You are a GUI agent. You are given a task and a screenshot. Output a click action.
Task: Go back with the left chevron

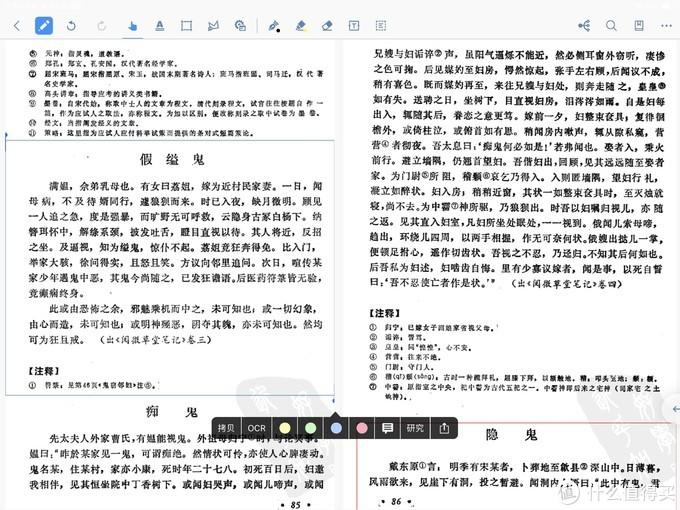click(x=17, y=26)
